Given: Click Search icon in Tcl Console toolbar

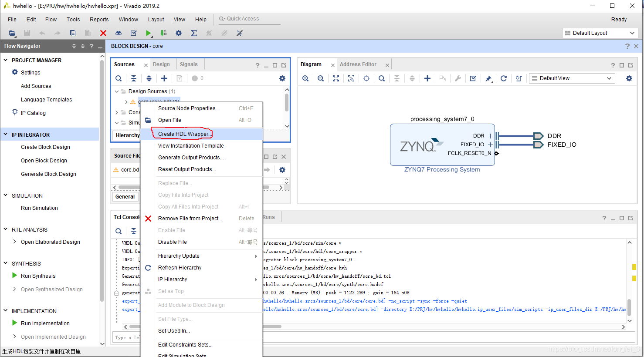Looking at the screenshot, I should point(119,231).
